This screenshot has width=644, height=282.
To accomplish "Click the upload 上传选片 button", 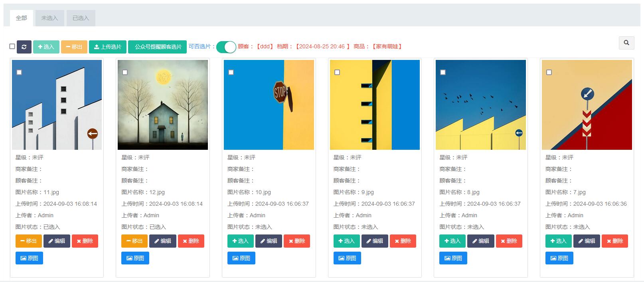I will click(107, 47).
